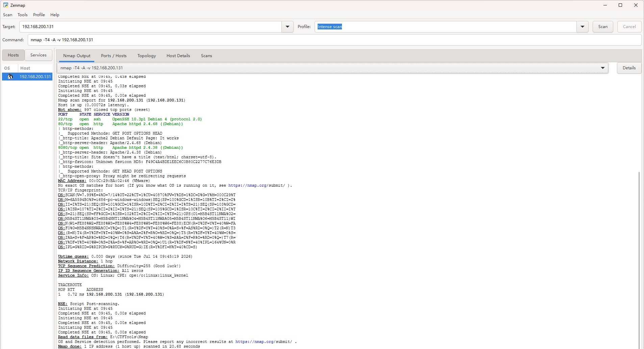Click the IP ID Sequence Generation label
Image resolution: width=644 pixels, height=349 pixels.
pos(89,271)
